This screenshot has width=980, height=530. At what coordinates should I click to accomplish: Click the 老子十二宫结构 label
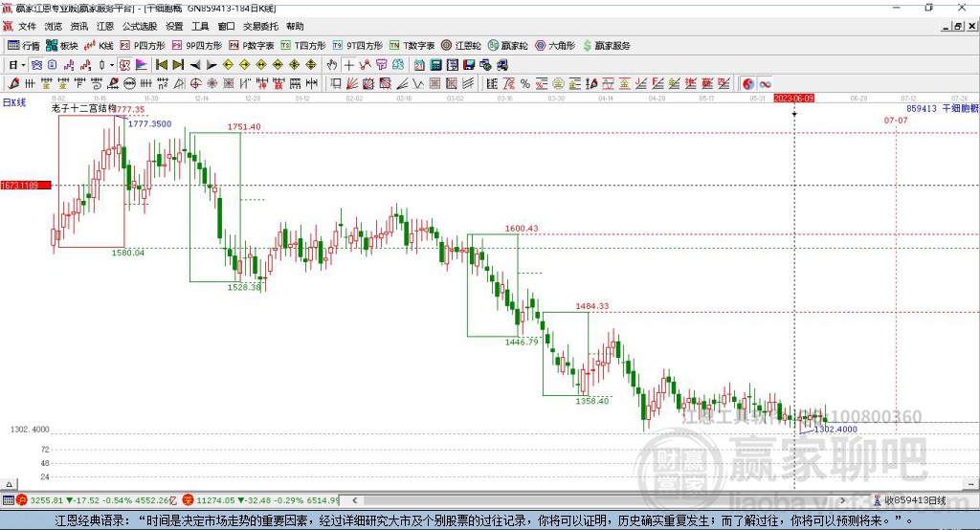pyautogui.click(x=83, y=108)
